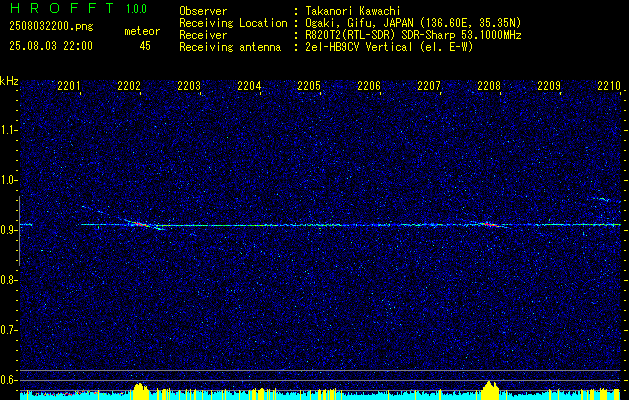Click the Observer label

[x=203, y=11]
